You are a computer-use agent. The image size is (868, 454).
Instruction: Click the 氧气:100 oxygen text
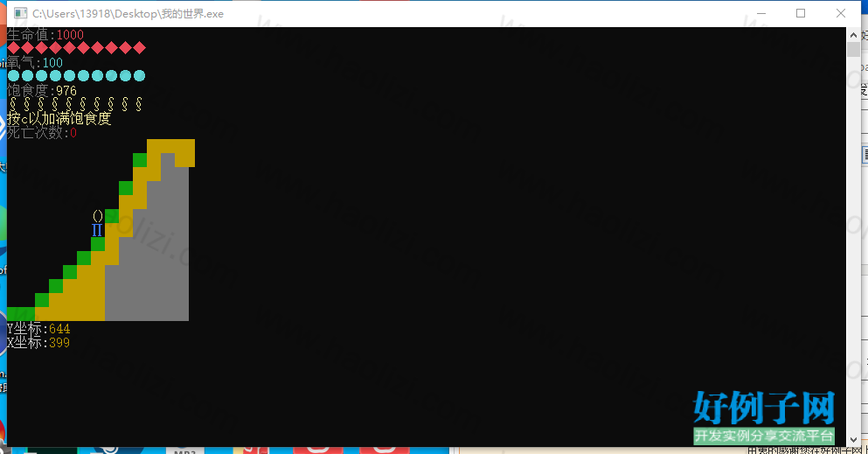tap(35, 62)
